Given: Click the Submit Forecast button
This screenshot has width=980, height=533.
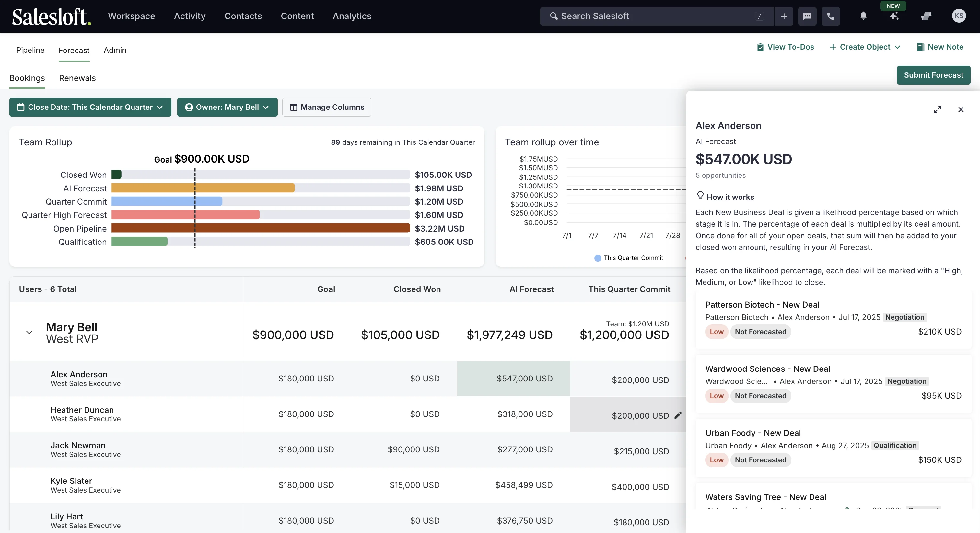Looking at the screenshot, I should [x=933, y=75].
